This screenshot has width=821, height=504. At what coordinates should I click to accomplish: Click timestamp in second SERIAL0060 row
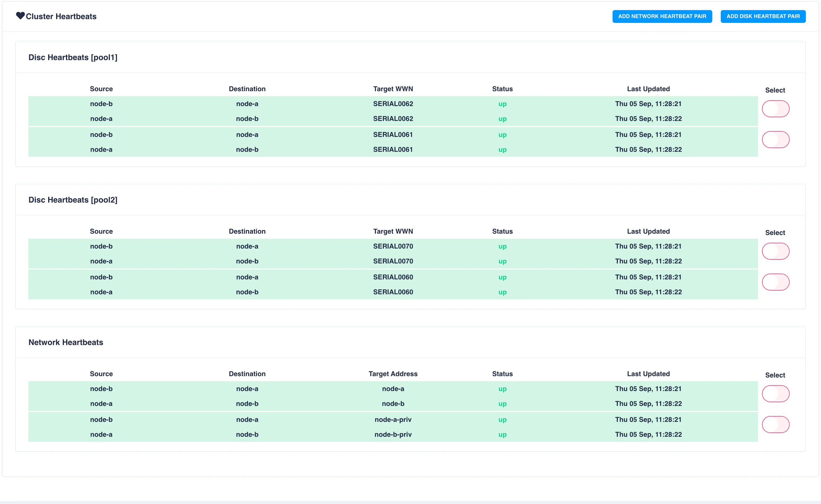click(x=648, y=292)
